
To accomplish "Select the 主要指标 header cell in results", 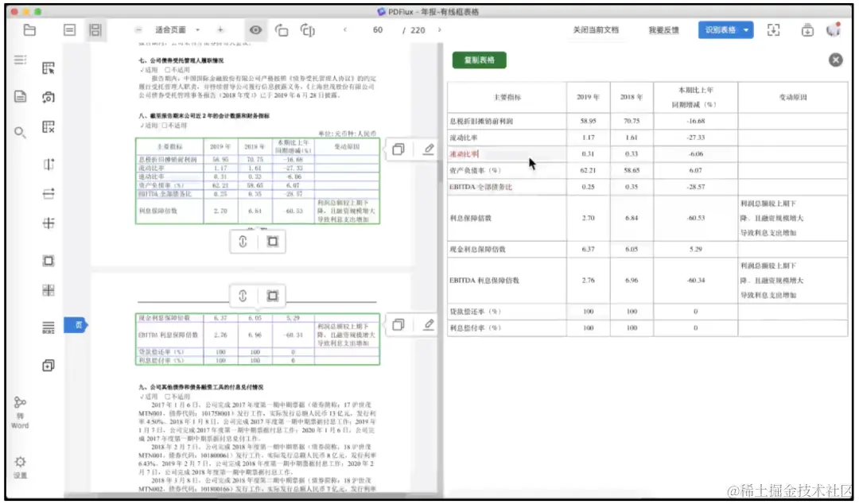I will (507, 98).
